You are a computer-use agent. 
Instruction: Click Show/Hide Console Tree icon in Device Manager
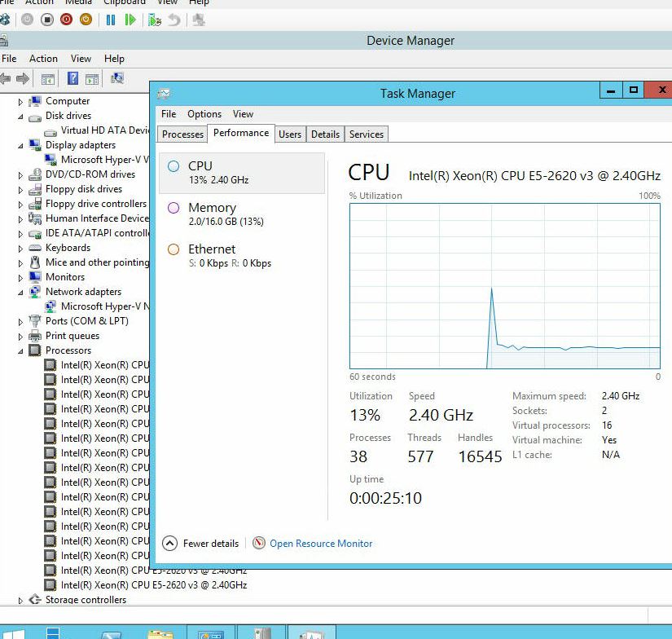point(48,79)
